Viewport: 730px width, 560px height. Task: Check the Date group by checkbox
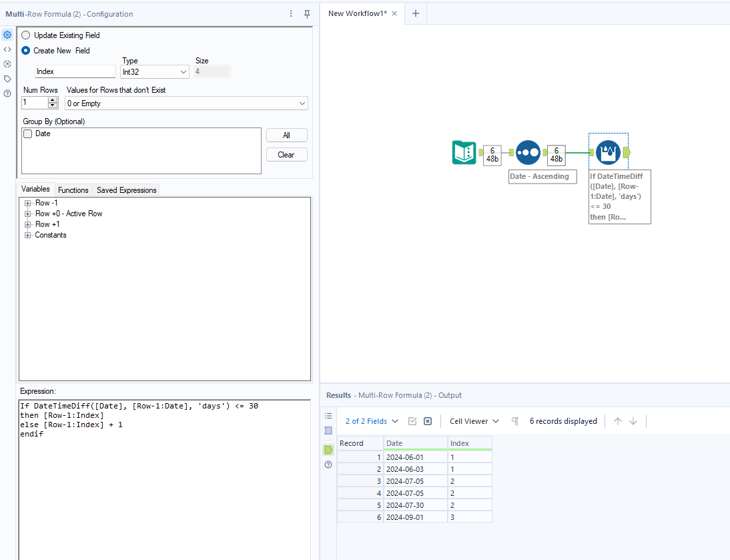[x=27, y=134]
